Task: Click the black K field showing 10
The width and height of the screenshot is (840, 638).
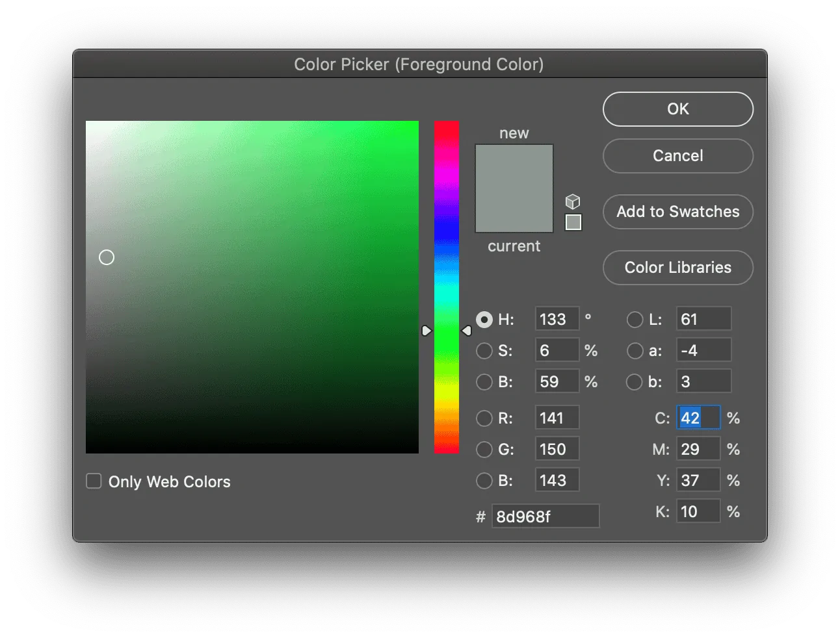Action: pos(698,511)
